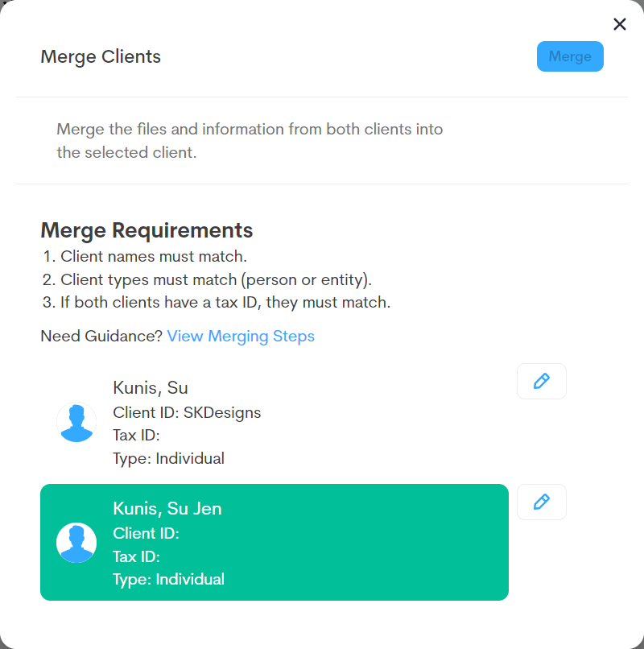
Task: Click the 'Merge Clients' dialog title
Action: coord(101,56)
